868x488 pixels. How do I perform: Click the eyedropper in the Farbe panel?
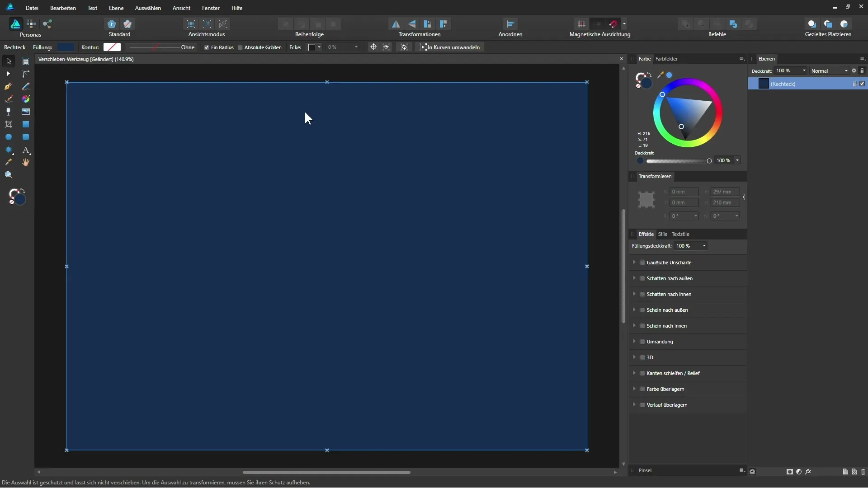pos(660,75)
